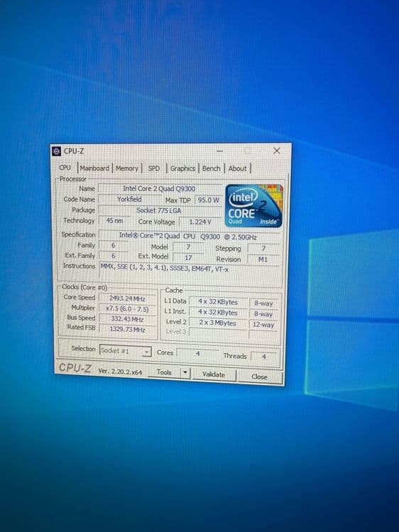Click the CPU-Z title bar text
The image size is (399, 532).
pyautogui.click(x=74, y=151)
